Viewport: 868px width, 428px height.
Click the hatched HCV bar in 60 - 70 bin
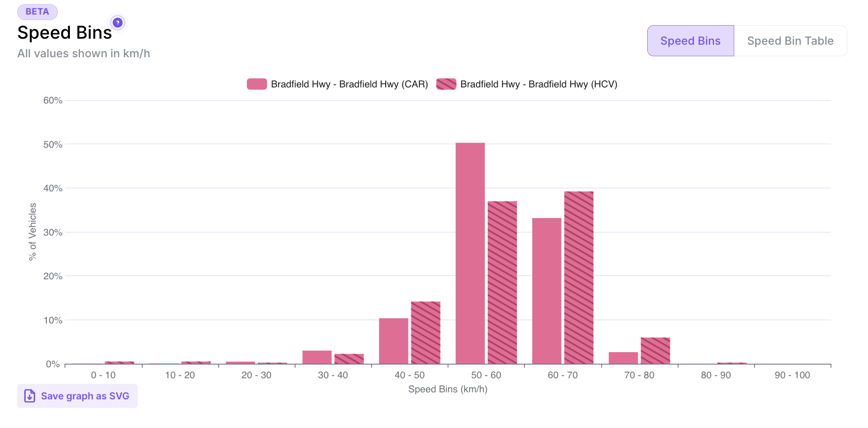pos(578,276)
